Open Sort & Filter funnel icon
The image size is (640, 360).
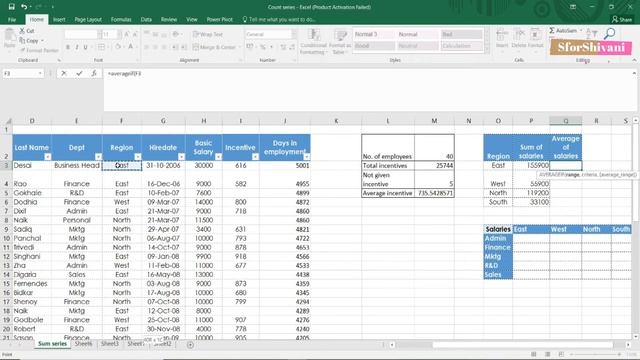pyautogui.click(x=591, y=33)
